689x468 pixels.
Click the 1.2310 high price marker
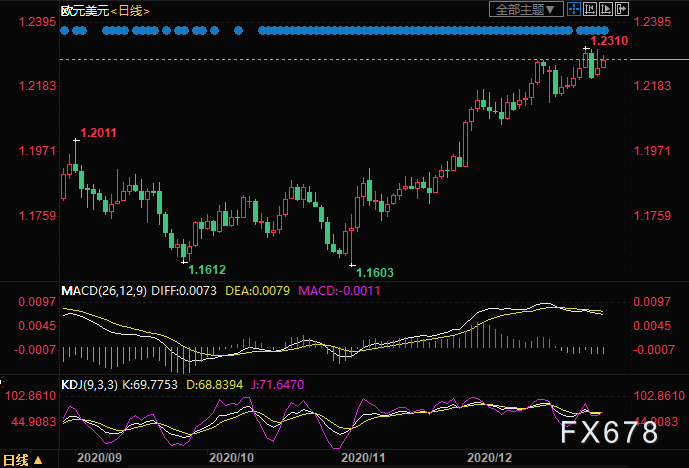(x=609, y=41)
